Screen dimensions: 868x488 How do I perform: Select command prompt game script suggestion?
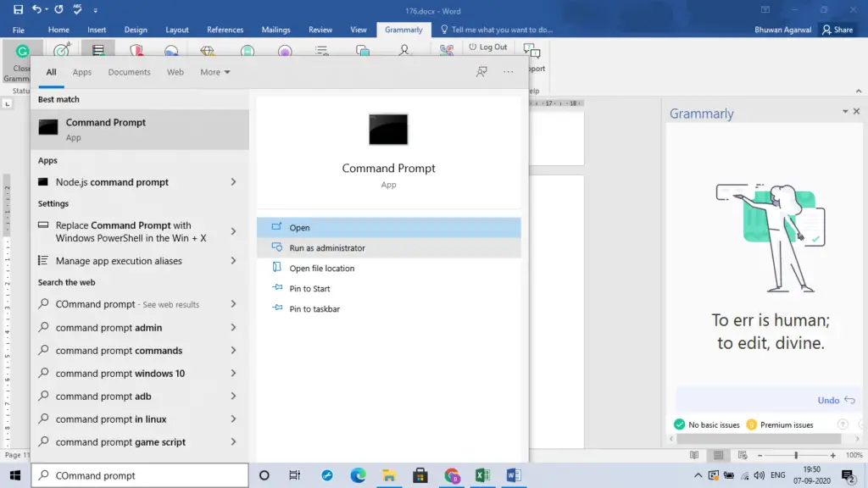(x=129, y=442)
